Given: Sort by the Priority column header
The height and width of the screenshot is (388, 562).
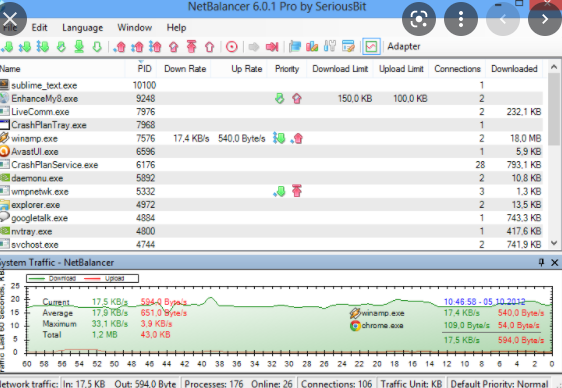Looking at the screenshot, I should tap(287, 69).
